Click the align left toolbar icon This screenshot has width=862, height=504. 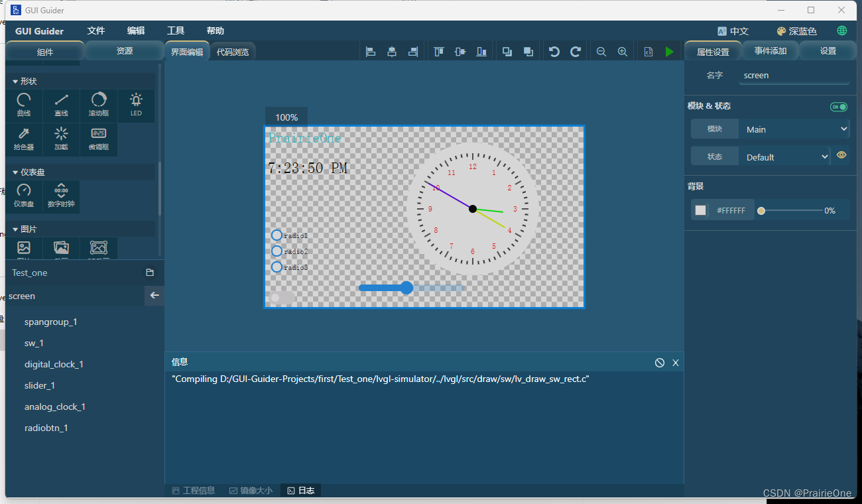point(371,52)
